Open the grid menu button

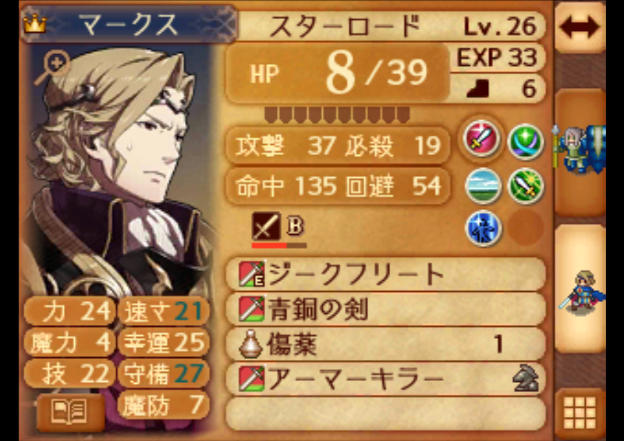point(580,412)
